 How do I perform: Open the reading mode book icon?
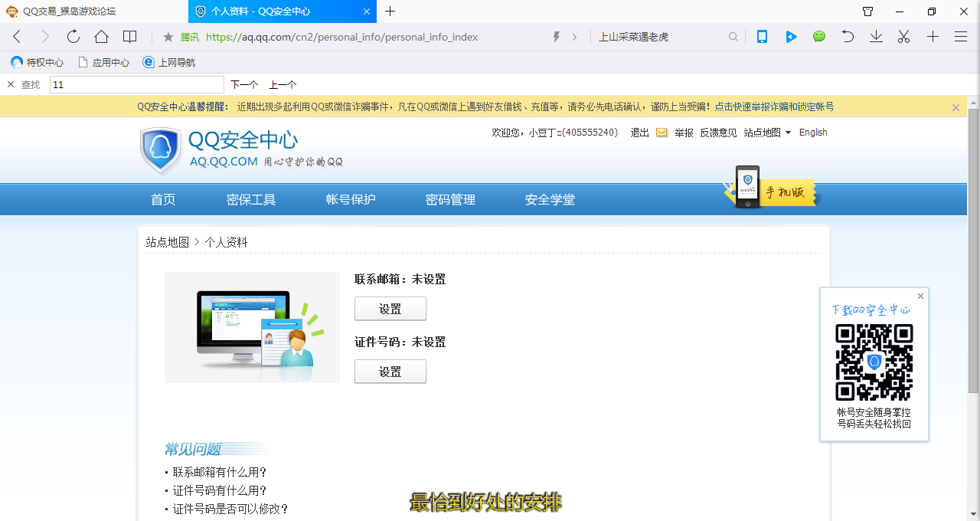[130, 37]
